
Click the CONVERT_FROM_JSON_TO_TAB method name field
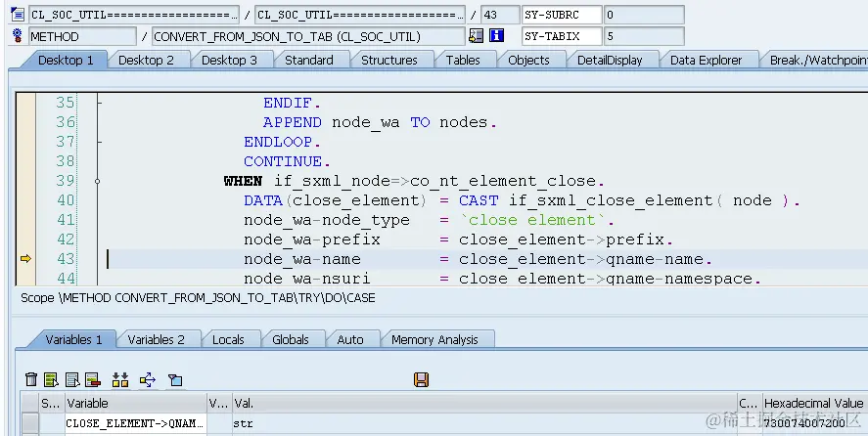click(308, 36)
